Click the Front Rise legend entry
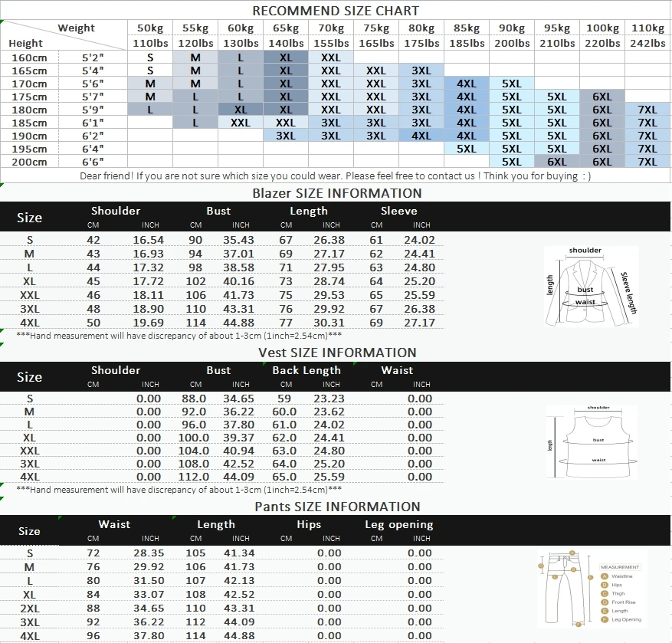Image resolution: width=672 pixels, height=643 pixels. [618, 602]
